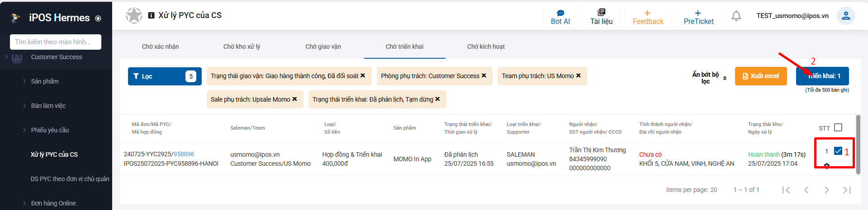Switch to the Chờ kích hoạt tab

[486, 47]
